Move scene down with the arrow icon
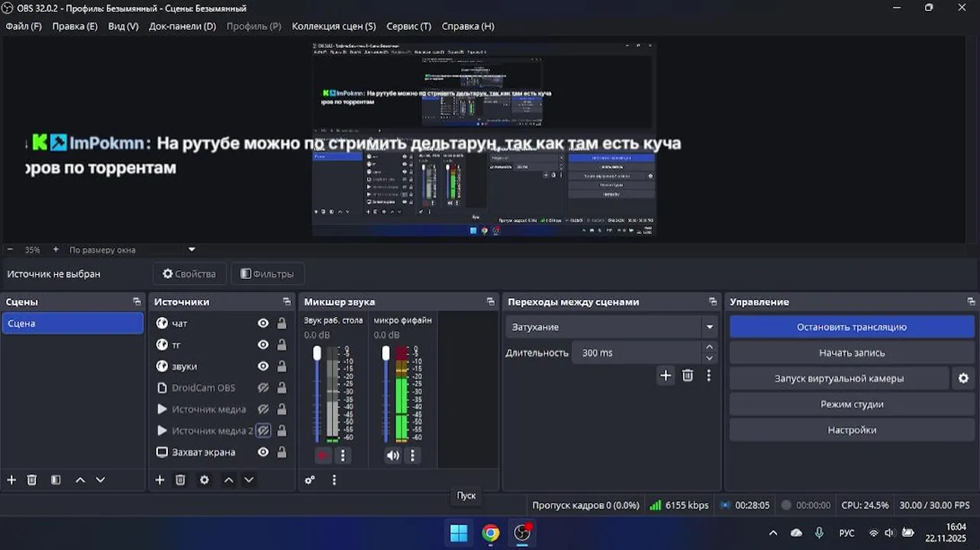The image size is (980, 550). pyautogui.click(x=100, y=480)
